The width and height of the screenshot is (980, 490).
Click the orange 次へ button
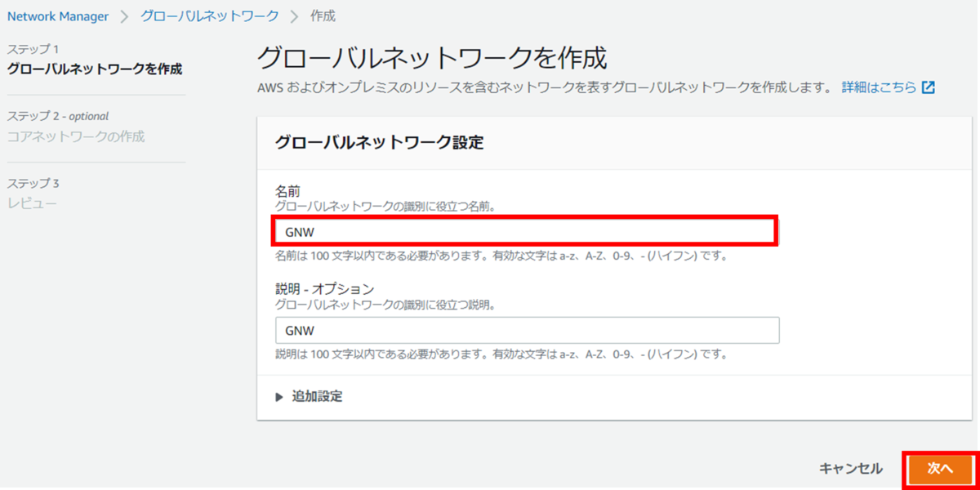(940, 469)
